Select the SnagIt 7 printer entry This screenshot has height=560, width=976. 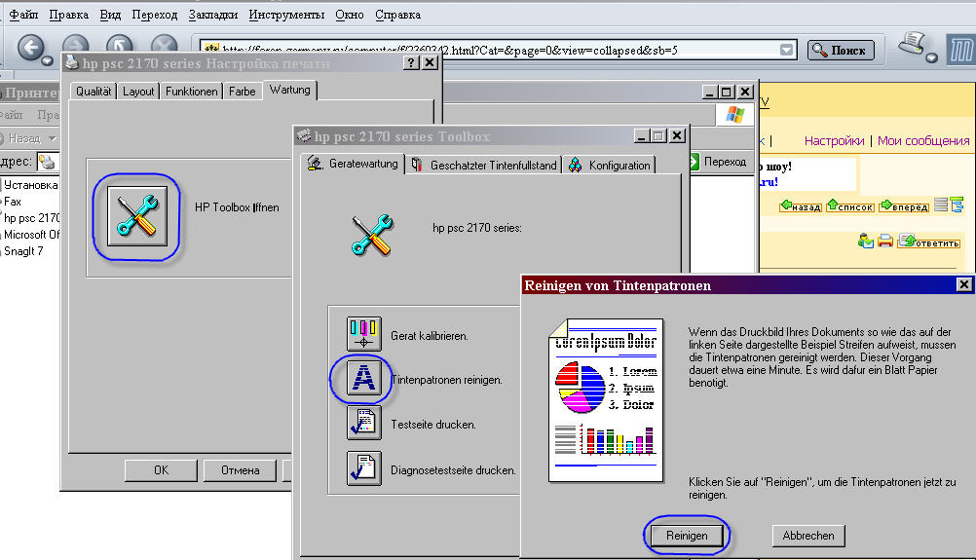[x=23, y=251]
